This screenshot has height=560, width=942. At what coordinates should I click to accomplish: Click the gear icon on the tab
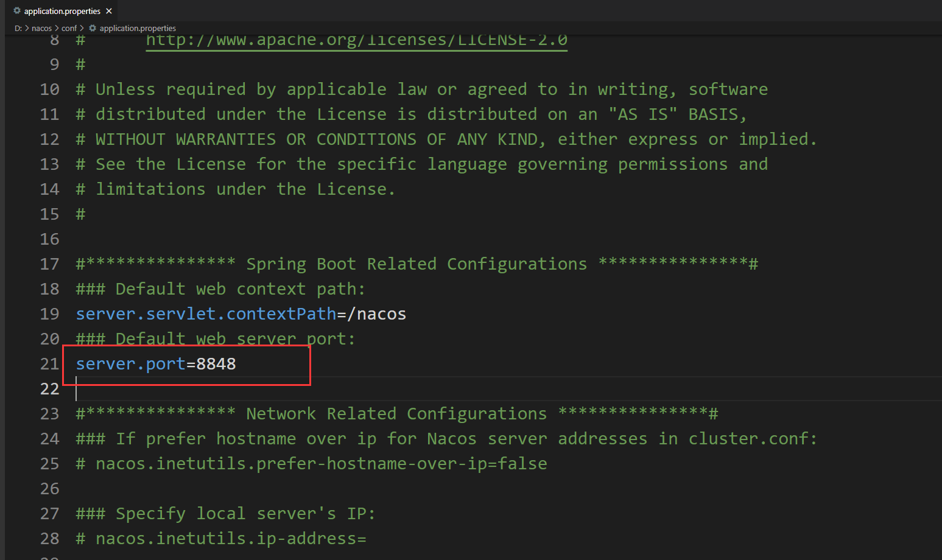pos(17,11)
